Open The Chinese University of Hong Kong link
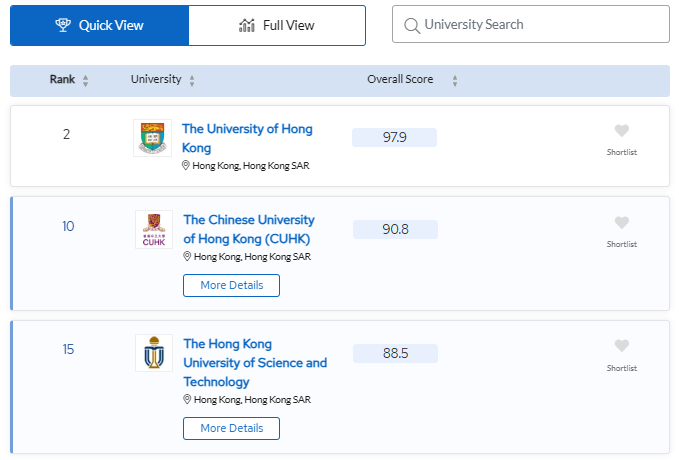 click(x=249, y=229)
